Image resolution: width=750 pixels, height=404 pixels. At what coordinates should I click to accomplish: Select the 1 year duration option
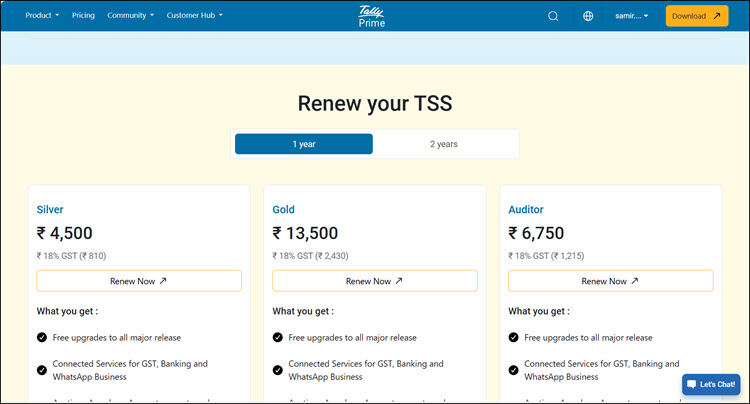[x=304, y=144]
